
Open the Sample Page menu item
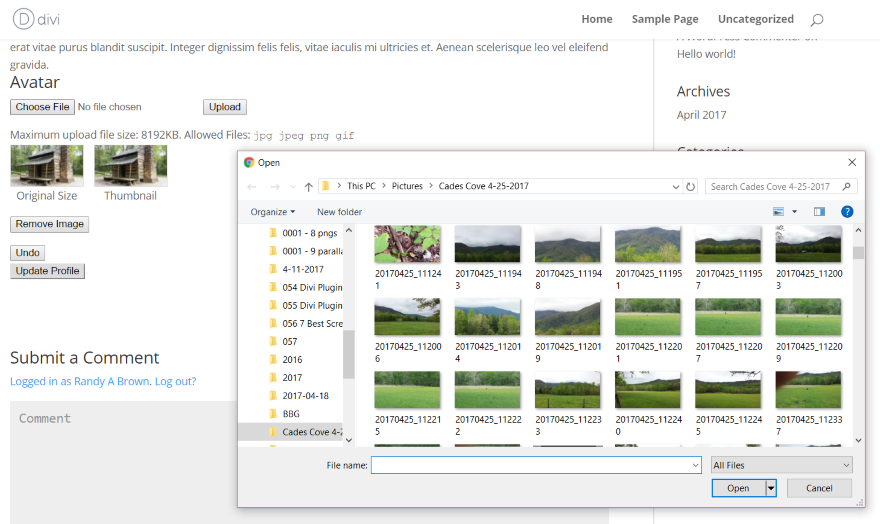click(665, 19)
